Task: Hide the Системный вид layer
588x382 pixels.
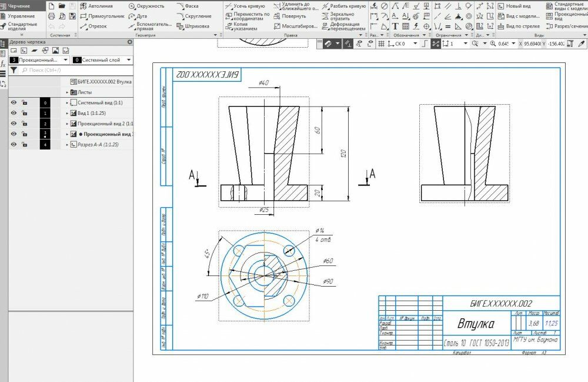Action: pos(14,102)
